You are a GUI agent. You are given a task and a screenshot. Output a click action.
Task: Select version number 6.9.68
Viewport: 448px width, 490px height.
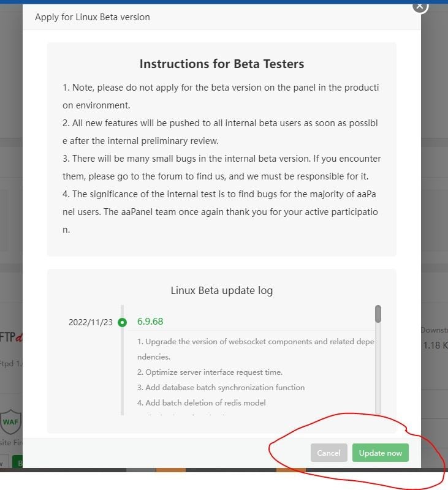[150, 322]
